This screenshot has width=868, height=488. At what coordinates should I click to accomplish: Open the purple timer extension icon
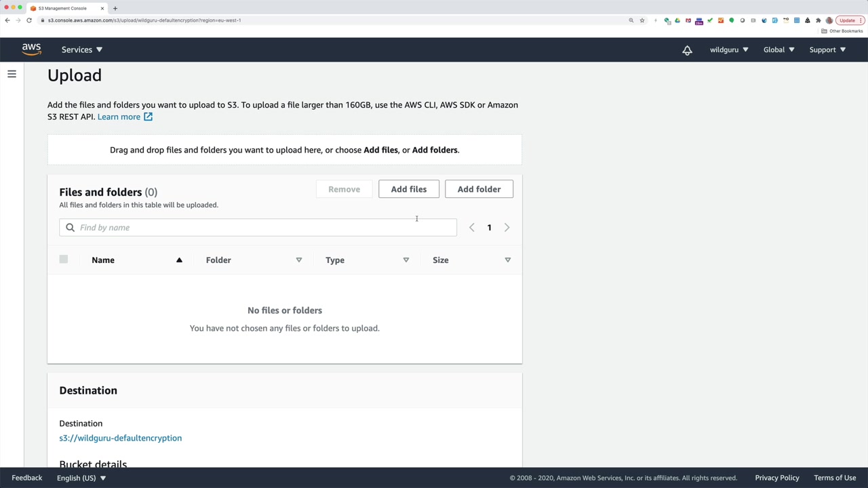(699, 20)
